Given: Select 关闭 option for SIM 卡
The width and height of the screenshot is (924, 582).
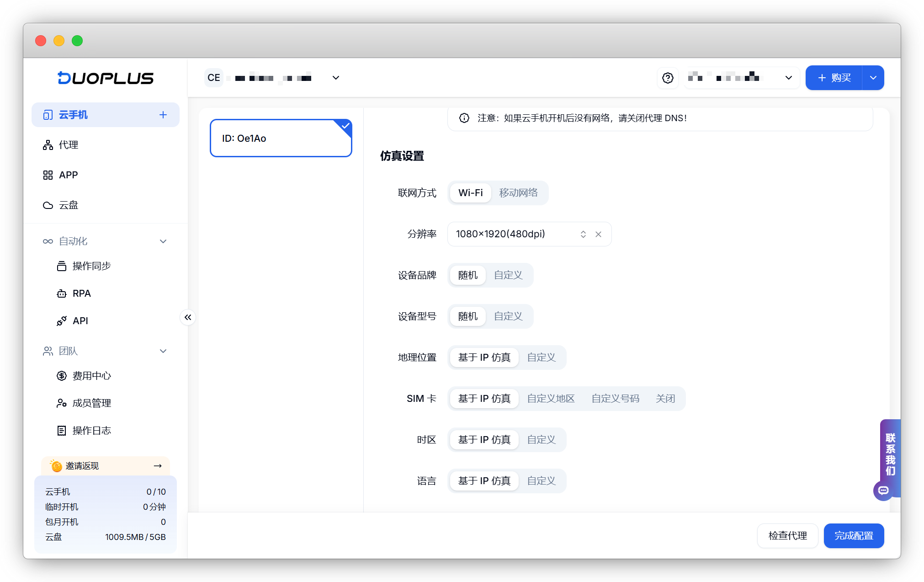Looking at the screenshot, I should coord(665,399).
